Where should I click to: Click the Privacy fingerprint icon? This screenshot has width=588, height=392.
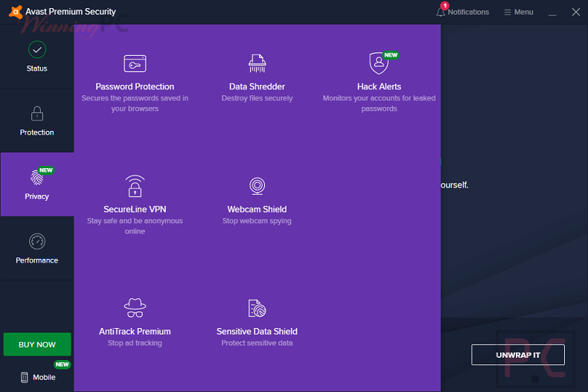36,177
